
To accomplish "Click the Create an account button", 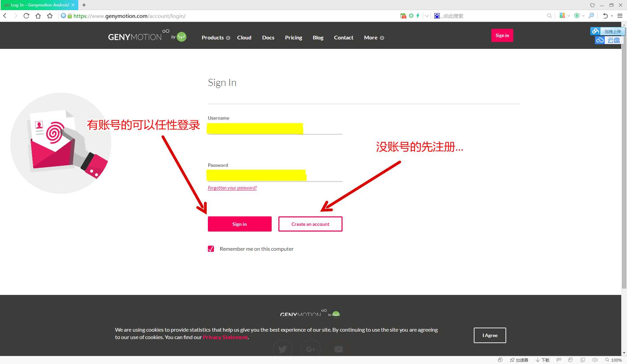I will pyautogui.click(x=310, y=224).
